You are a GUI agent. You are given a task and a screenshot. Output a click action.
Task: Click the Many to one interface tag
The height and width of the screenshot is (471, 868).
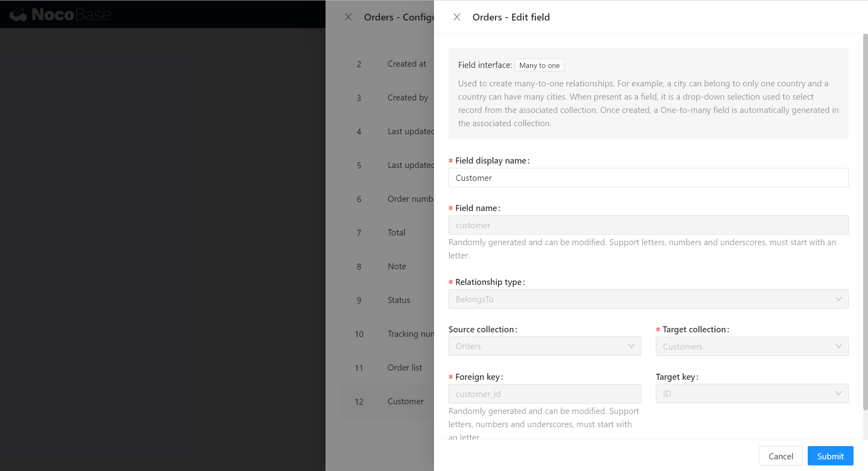(x=539, y=65)
